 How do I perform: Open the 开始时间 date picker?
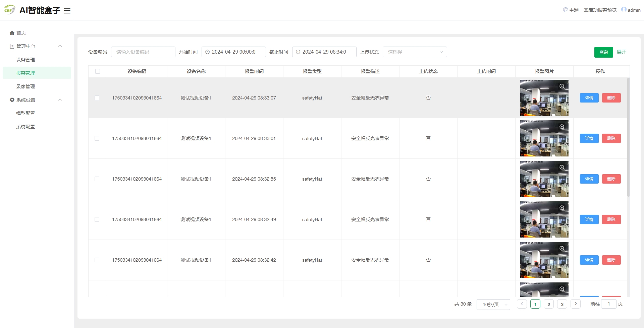pos(234,52)
